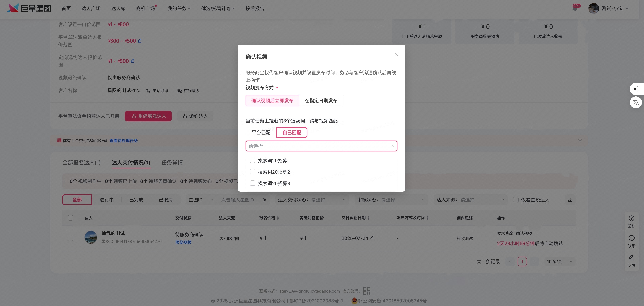Sort by 发布方式及时间 column
The height and width of the screenshot is (306, 644).
427,218
